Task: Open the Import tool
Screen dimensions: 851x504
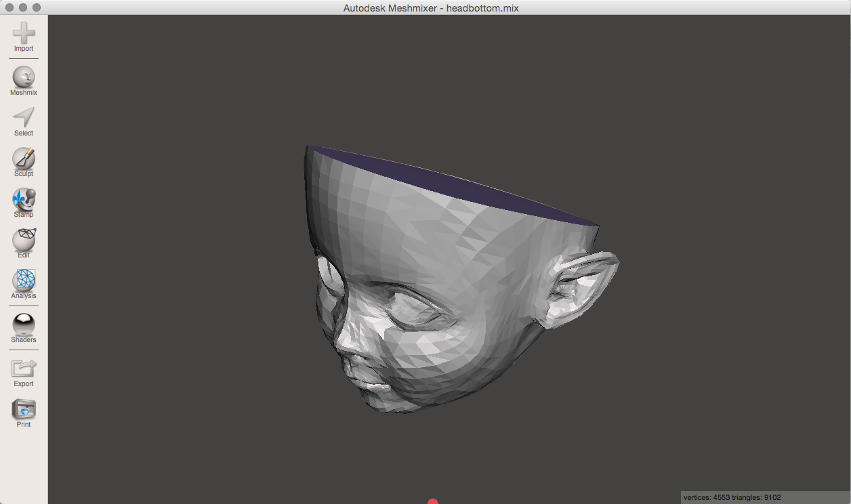Action: [24, 37]
